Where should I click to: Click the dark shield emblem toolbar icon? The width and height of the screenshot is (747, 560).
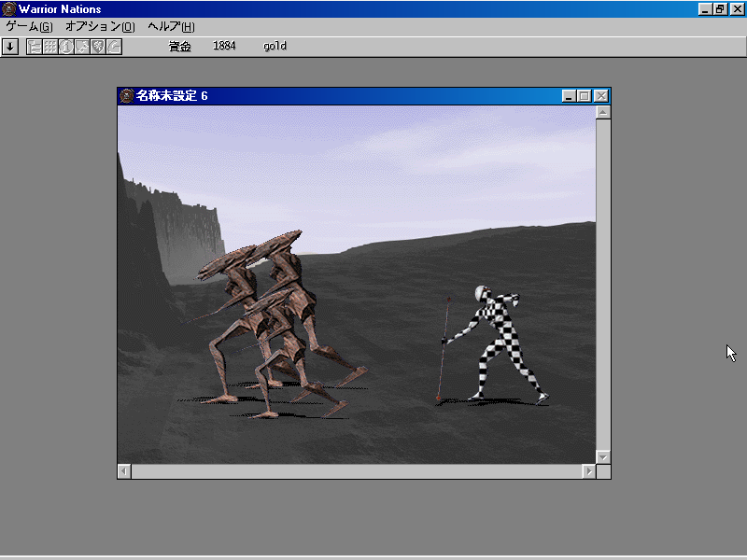point(98,47)
